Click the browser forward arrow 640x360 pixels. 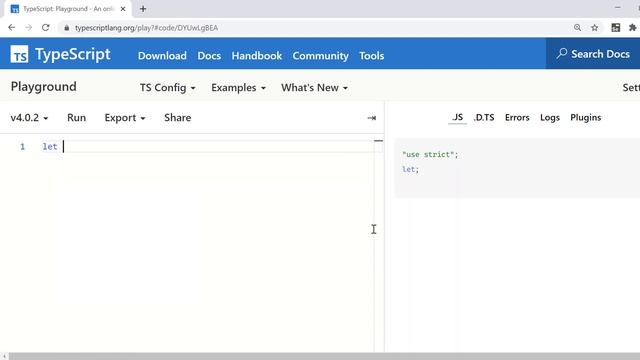point(28,27)
